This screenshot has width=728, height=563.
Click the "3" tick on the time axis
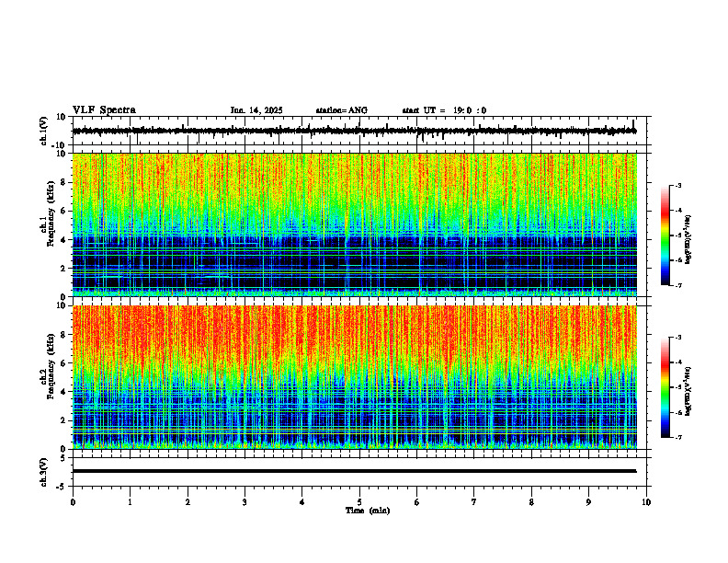click(x=245, y=502)
